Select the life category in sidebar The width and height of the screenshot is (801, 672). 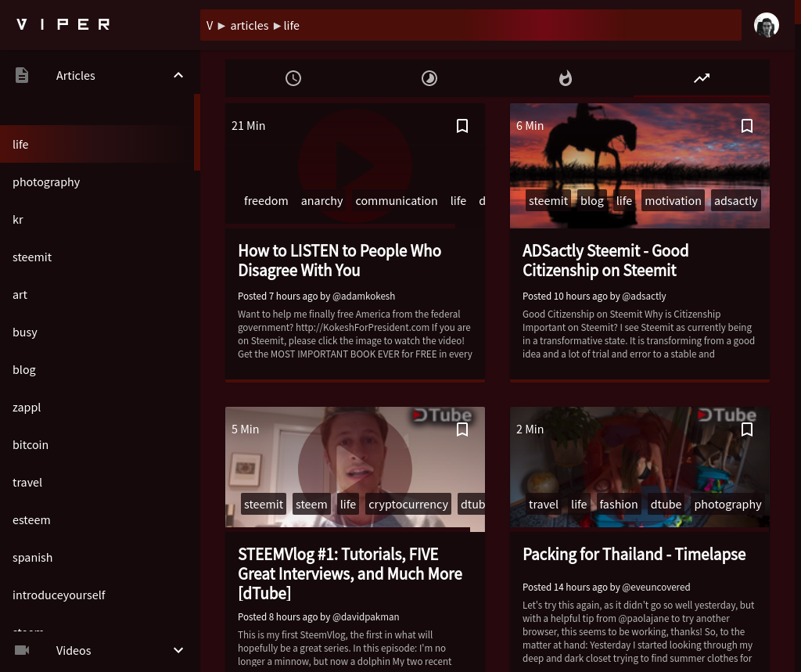tap(97, 144)
